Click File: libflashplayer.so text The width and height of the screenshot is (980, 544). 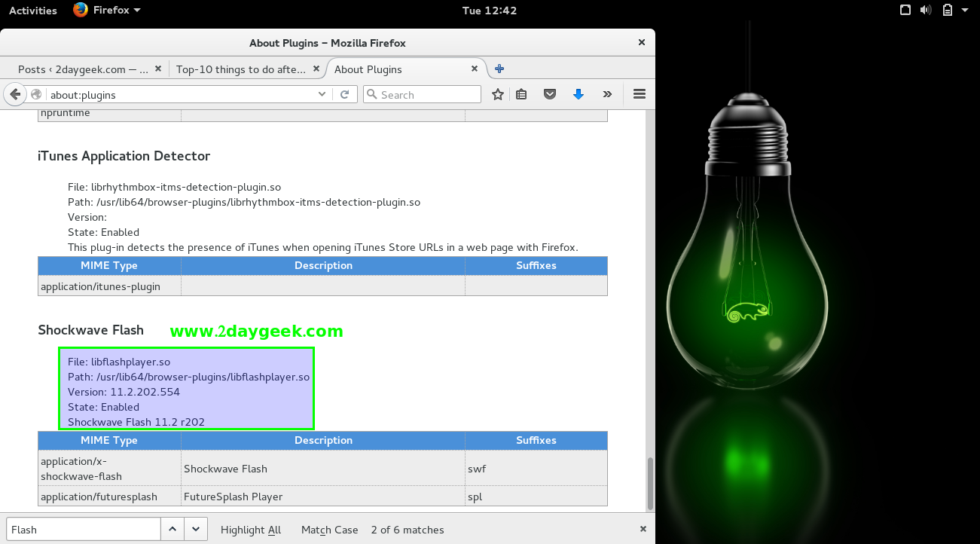coord(119,362)
